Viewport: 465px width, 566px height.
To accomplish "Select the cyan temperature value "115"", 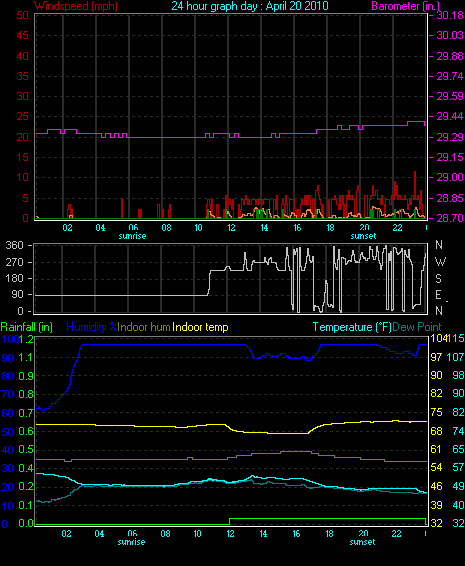I will pos(456,339).
